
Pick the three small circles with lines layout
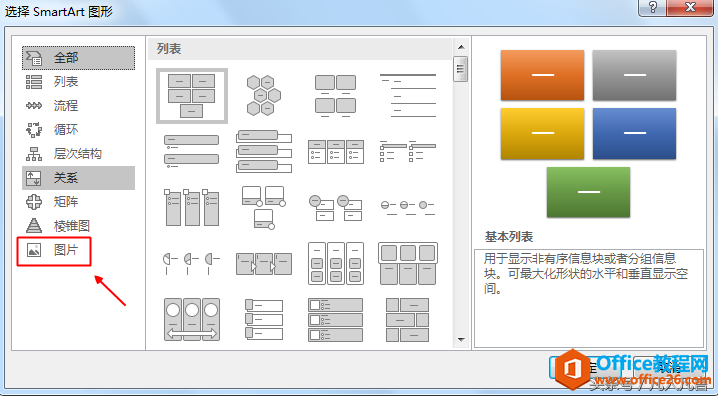pyautogui.click(x=408, y=207)
